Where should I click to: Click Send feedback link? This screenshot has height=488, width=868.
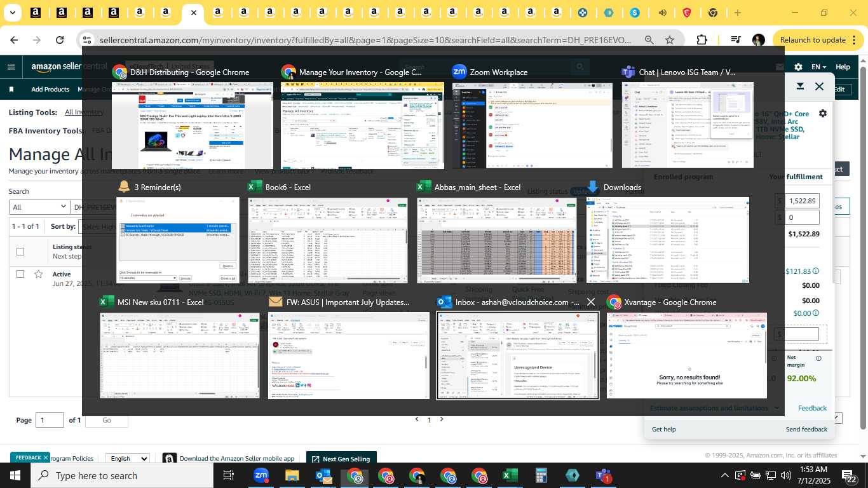pyautogui.click(x=806, y=430)
